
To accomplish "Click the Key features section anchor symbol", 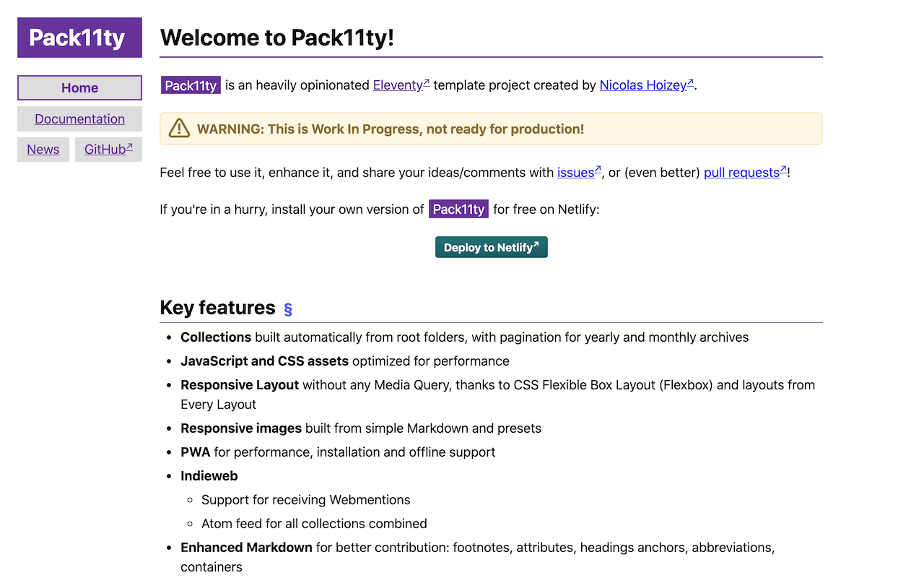I will point(288,309).
